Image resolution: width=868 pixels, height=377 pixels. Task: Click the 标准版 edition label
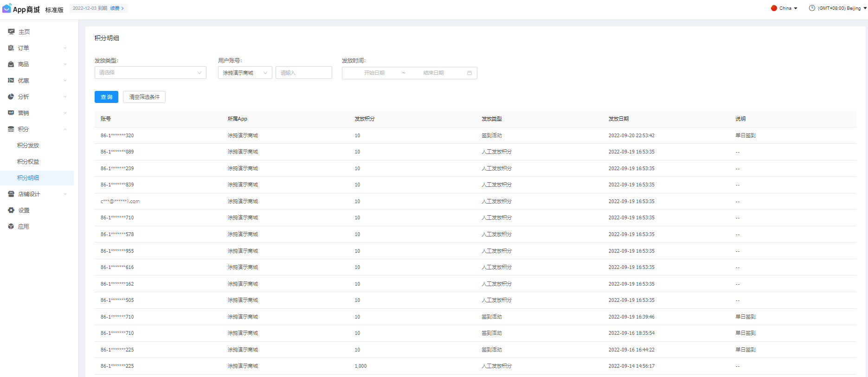click(x=54, y=10)
